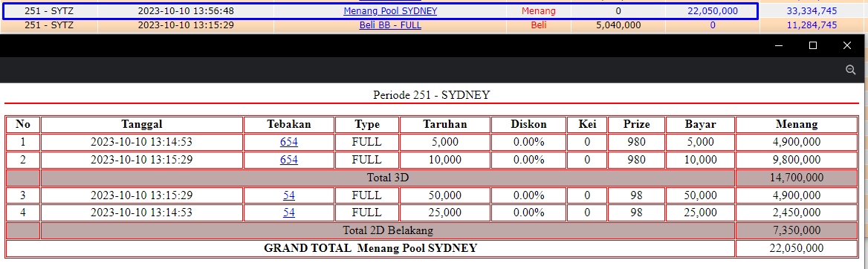Open the 54 link in row No 3
The image size is (868, 269).
coord(289,195)
